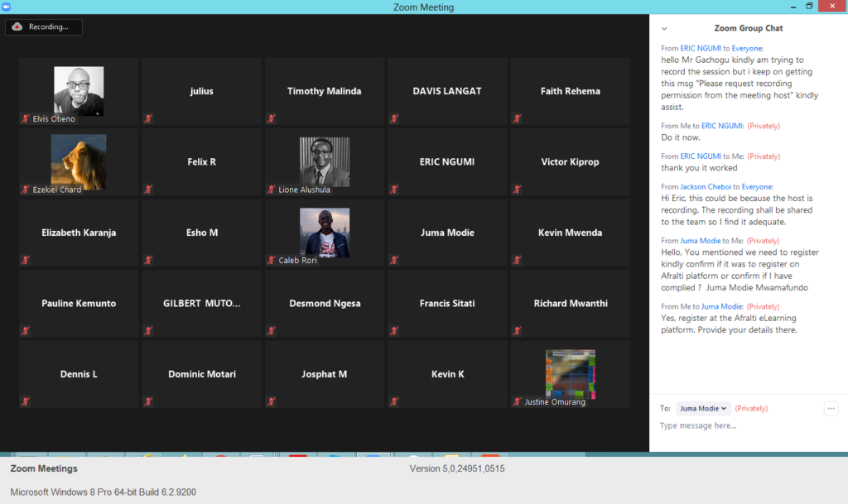Click muted mic icon on Elizabeth Karanja tile
The width and height of the screenshot is (848, 504).
[x=26, y=260]
